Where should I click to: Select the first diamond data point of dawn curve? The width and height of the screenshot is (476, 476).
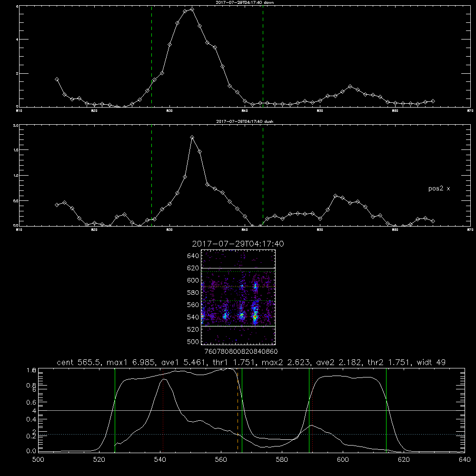click(57, 79)
